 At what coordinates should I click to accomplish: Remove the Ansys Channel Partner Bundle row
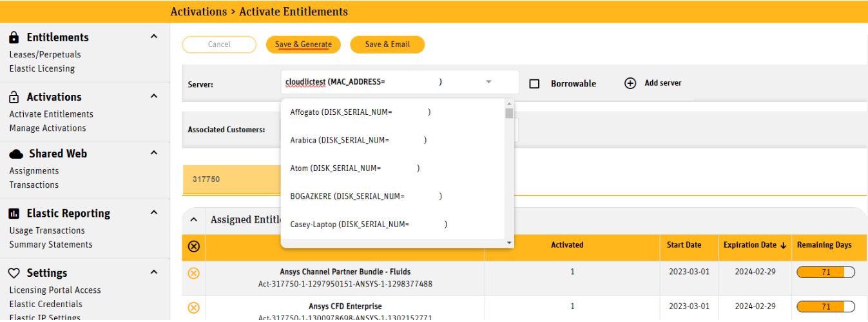(x=193, y=273)
